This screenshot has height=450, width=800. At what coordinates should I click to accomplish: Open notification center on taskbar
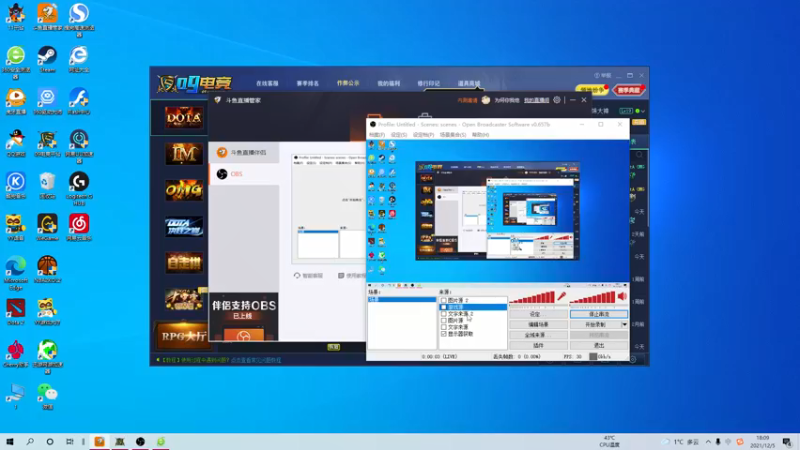tap(787, 442)
